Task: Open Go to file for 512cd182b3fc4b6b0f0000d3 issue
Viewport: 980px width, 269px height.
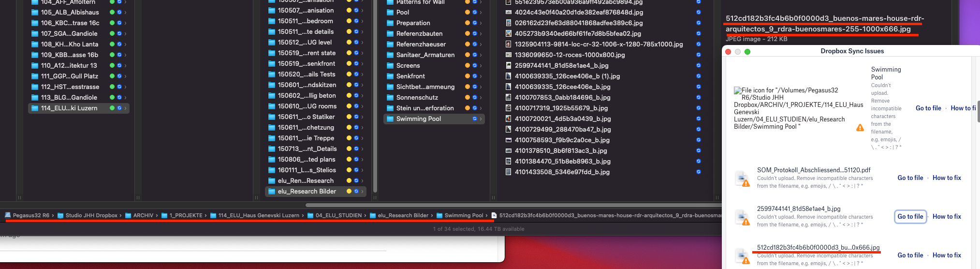Action: pyautogui.click(x=910, y=255)
